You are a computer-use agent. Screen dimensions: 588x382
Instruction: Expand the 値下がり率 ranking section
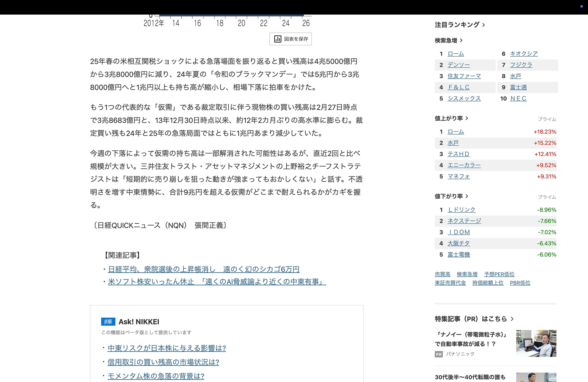click(x=451, y=196)
